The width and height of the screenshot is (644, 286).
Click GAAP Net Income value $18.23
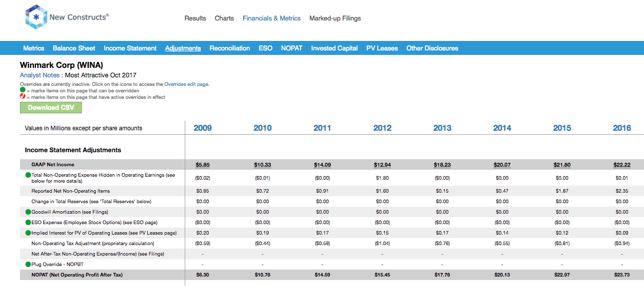click(x=442, y=165)
